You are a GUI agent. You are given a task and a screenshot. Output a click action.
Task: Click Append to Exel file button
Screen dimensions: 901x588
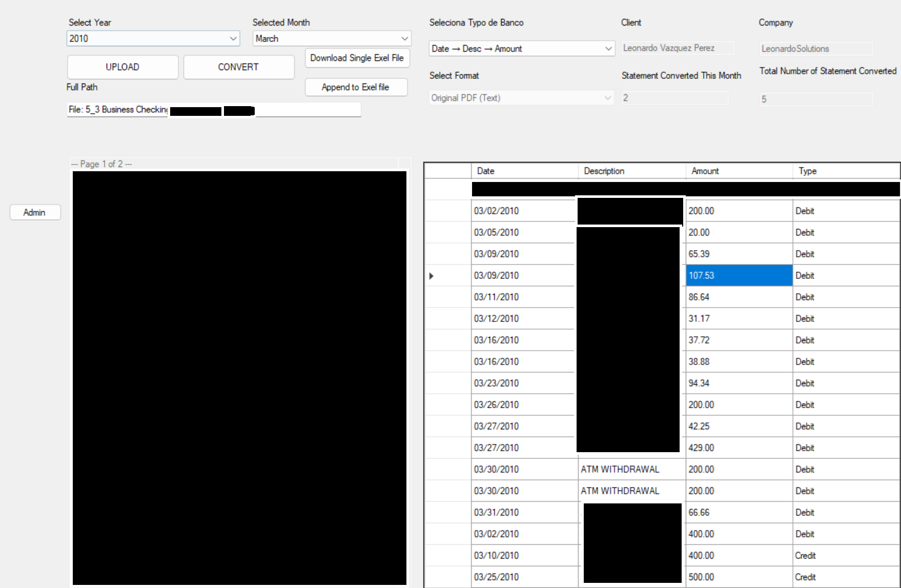tap(356, 87)
